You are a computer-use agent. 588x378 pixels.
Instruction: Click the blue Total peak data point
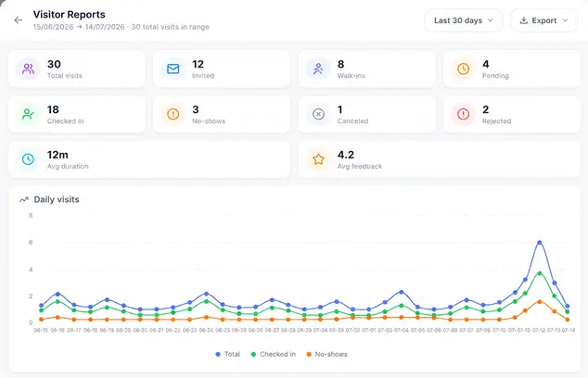[x=540, y=243]
